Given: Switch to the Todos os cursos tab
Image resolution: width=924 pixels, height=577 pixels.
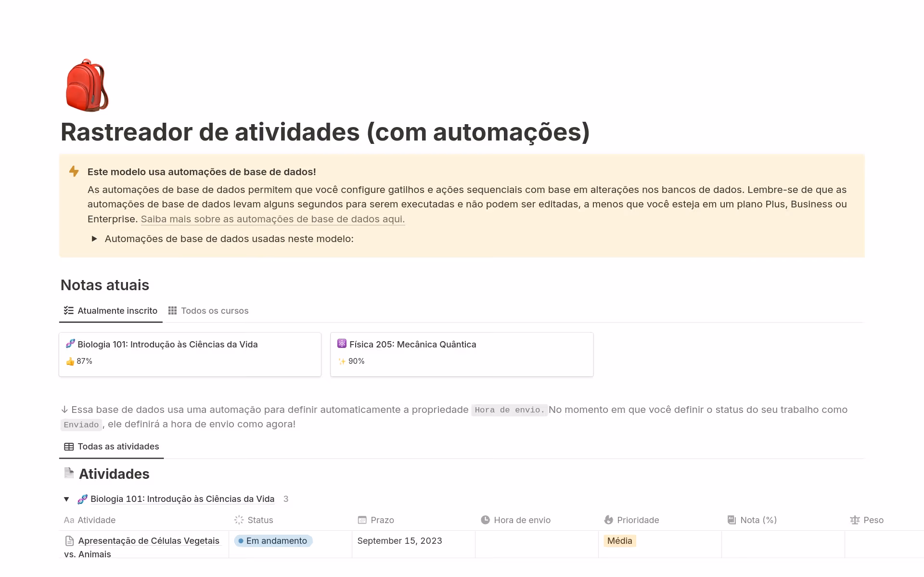Looking at the screenshot, I should (208, 310).
